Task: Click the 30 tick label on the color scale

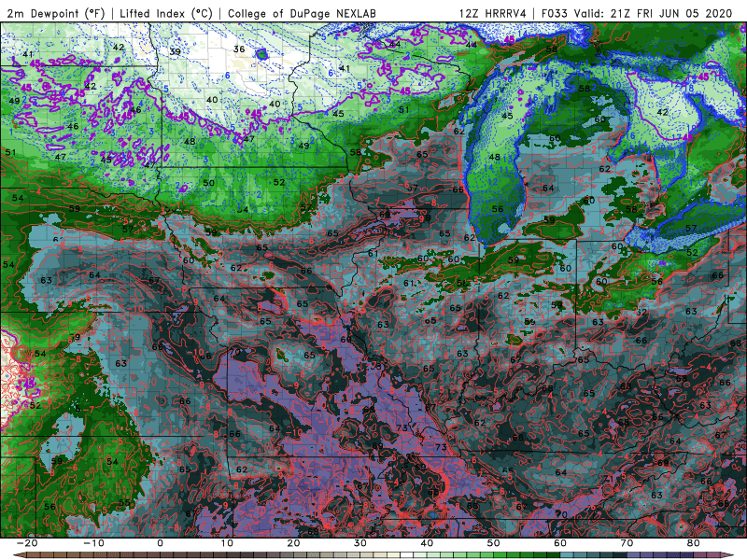Action: [360, 543]
